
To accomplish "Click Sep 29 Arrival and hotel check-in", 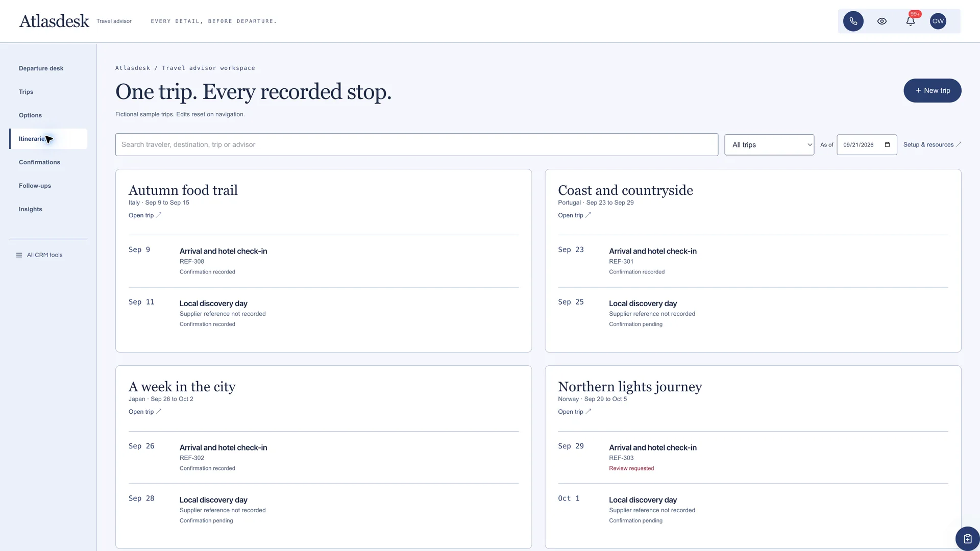I will pyautogui.click(x=652, y=448).
